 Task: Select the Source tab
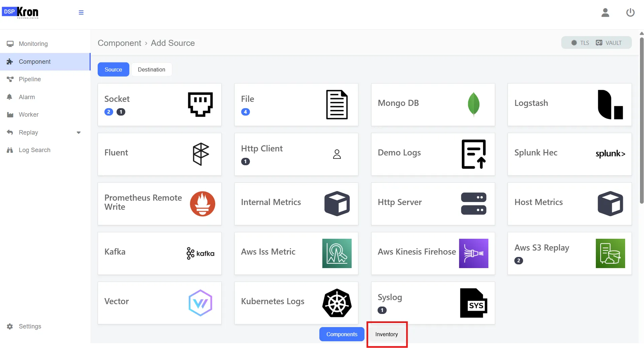(x=114, y=69)
